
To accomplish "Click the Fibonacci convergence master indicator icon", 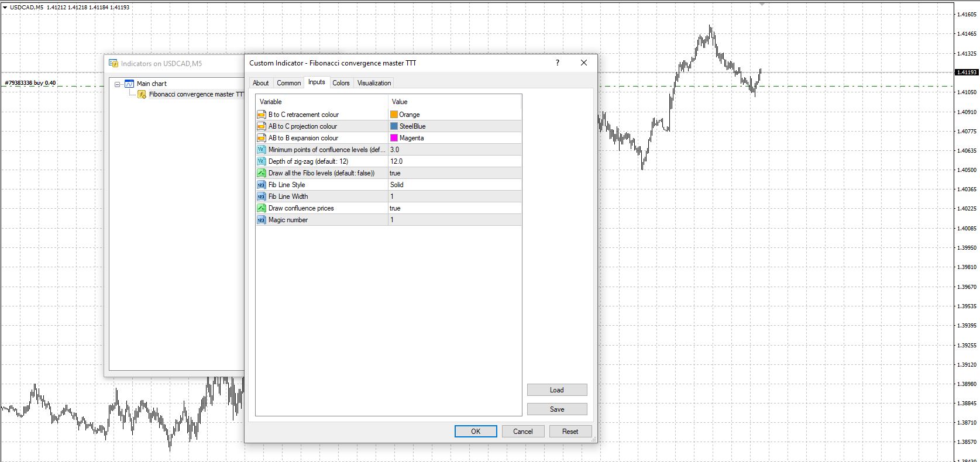I will [142, 94].
